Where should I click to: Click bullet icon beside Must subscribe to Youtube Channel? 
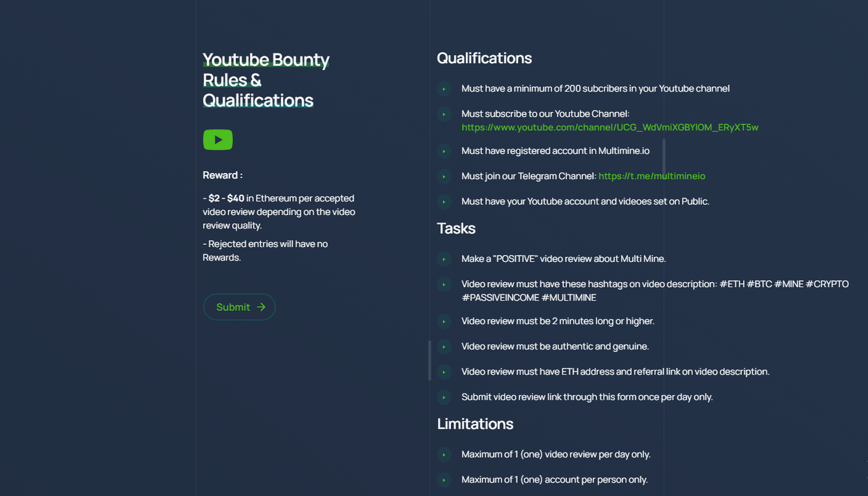point(444,114)
